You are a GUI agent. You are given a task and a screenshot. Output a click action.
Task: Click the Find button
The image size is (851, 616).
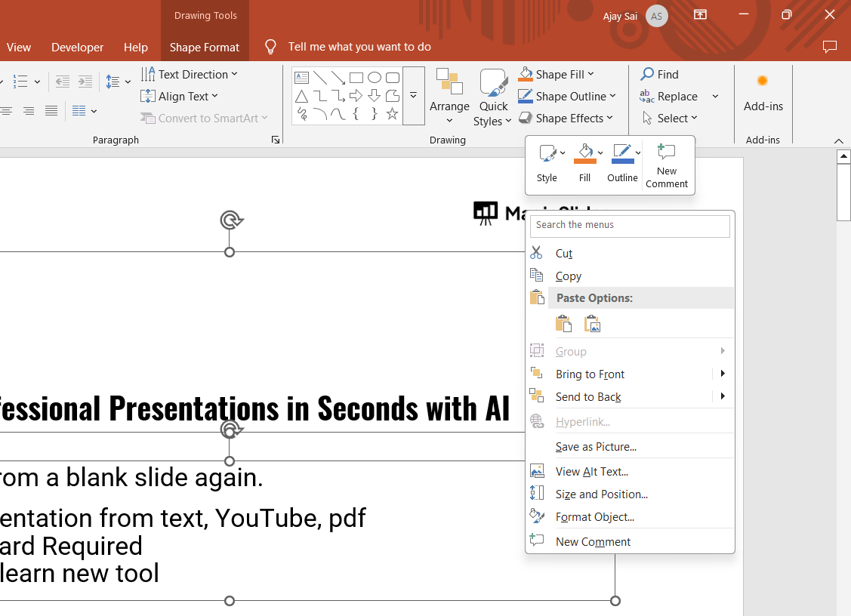coord(660,74)
